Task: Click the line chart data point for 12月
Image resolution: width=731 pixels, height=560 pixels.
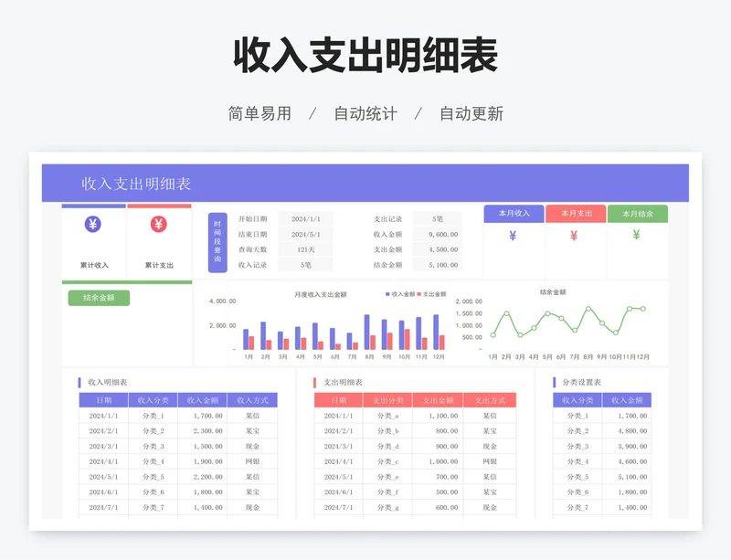Action: coord(643,309)
